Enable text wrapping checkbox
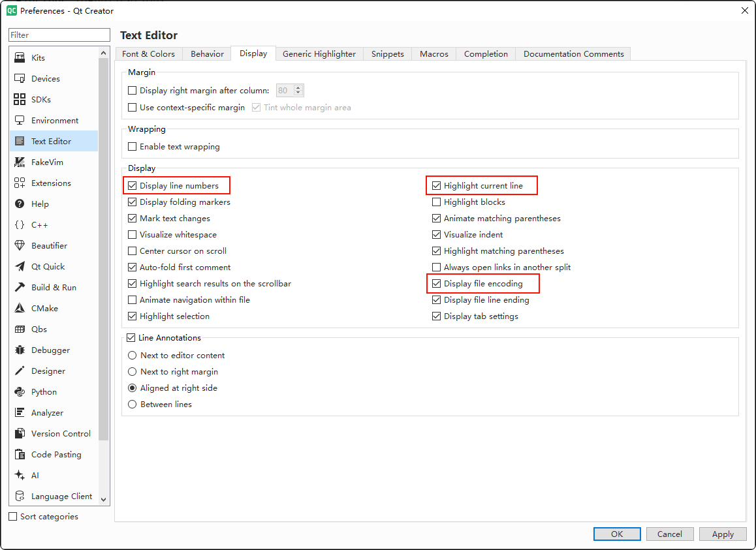Image resolution: width=756 pixels, height=550 pixels. [x=133, y=147]
